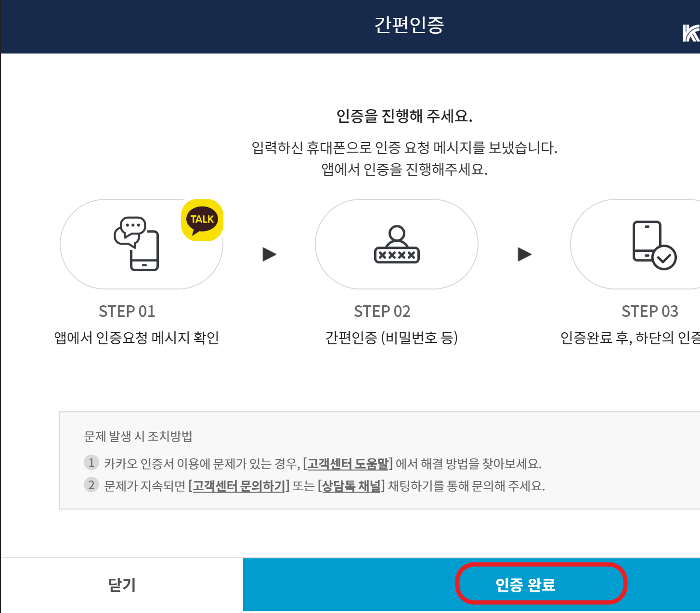Click the STEP 02 password xxxx icon
The height and width of the screenshot is (613, 700).
click(396, 245)
